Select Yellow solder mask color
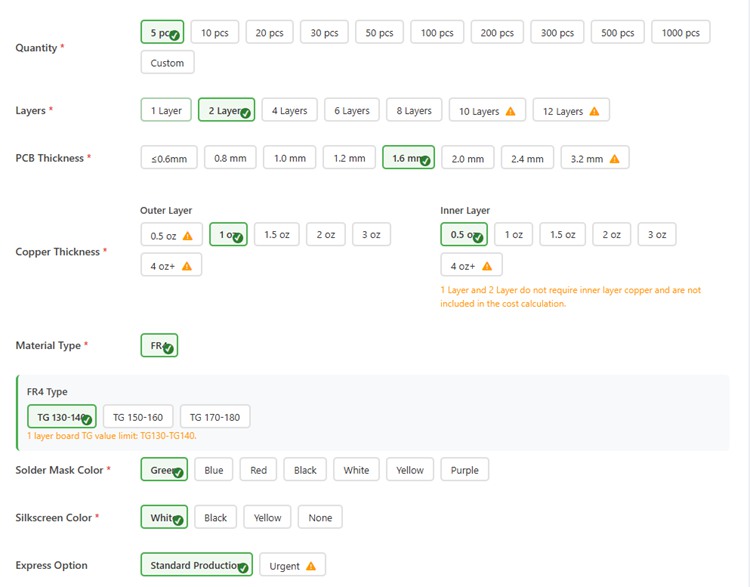750x587 pixels. 409,470
